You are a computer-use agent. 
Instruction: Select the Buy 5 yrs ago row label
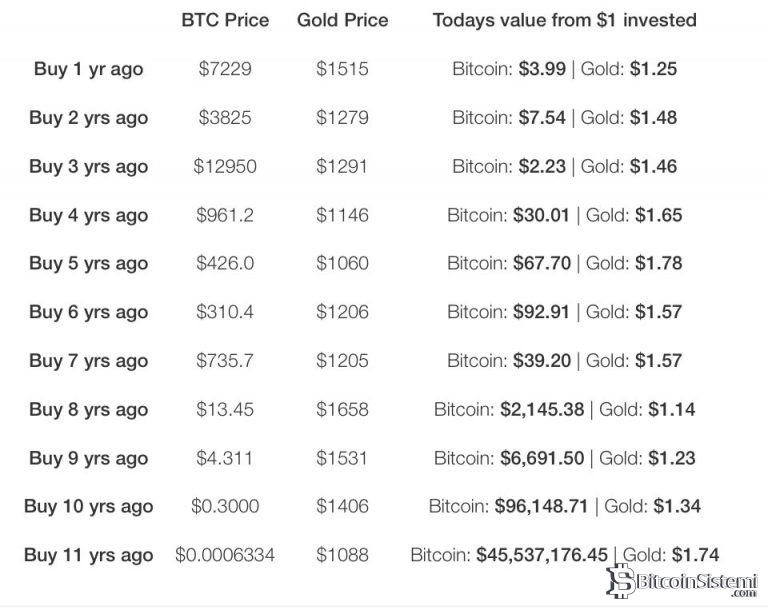tap(88, 264)
